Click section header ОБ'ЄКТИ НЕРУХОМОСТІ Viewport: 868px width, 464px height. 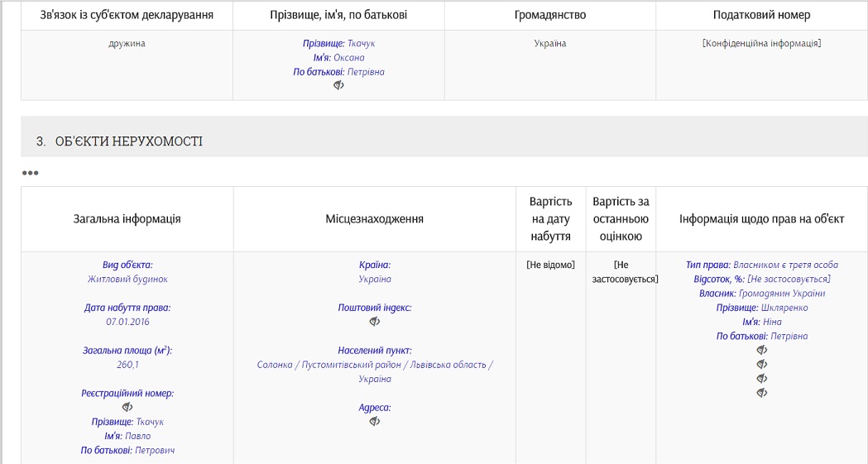tap(129, 141)
